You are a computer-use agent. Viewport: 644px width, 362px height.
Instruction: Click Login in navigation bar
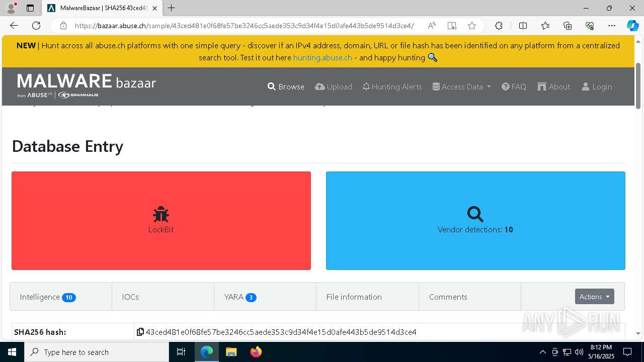[x=597, y=86]
